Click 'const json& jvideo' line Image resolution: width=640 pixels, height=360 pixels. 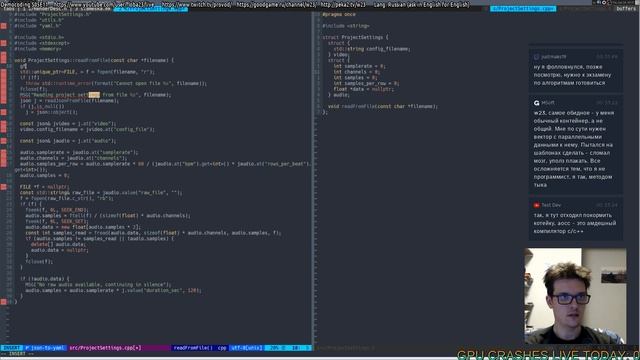pyautogui.click(x=68, y=124)
